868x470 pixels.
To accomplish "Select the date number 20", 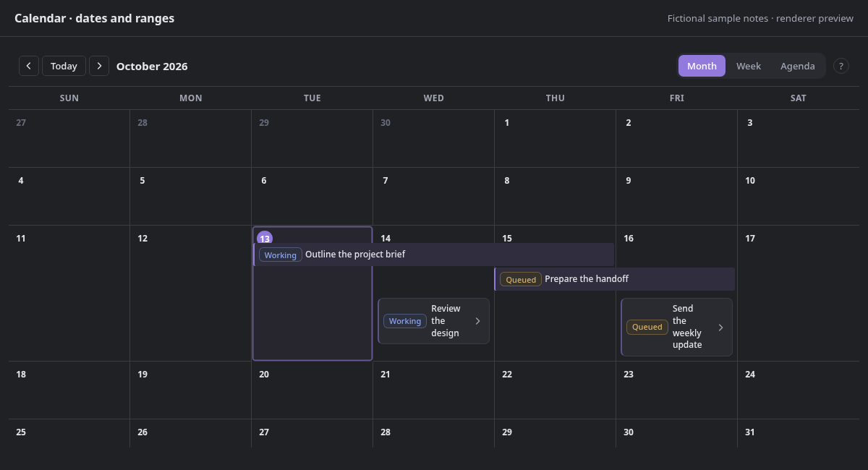I will (264, 375).
